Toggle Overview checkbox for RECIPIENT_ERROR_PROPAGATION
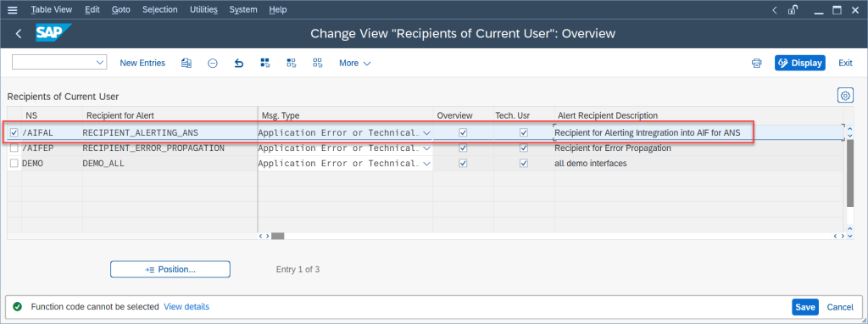Viewport: 868px width, 324px height. point(464,148)
